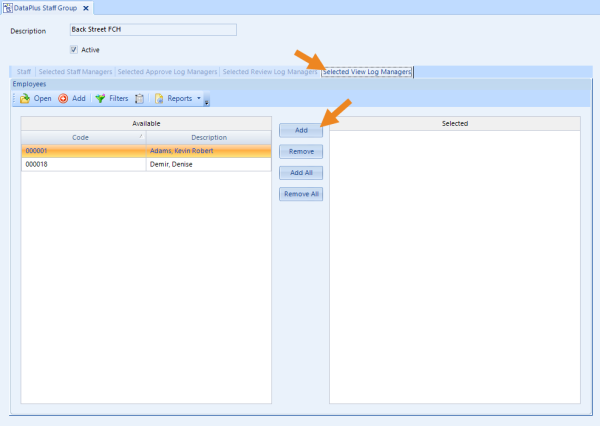600x426 pixels.
Task: Uncheck the Active checkbox
Action: 74,49
